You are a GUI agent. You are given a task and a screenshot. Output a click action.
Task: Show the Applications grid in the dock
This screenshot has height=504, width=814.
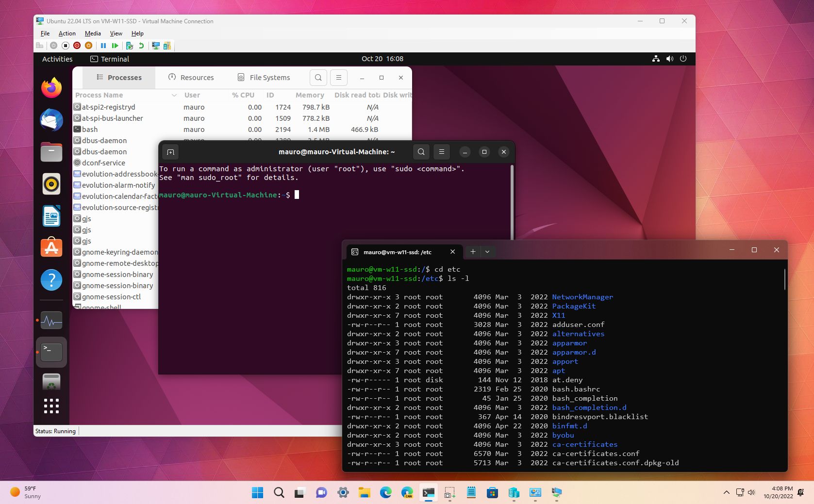(x=51, y=406)
